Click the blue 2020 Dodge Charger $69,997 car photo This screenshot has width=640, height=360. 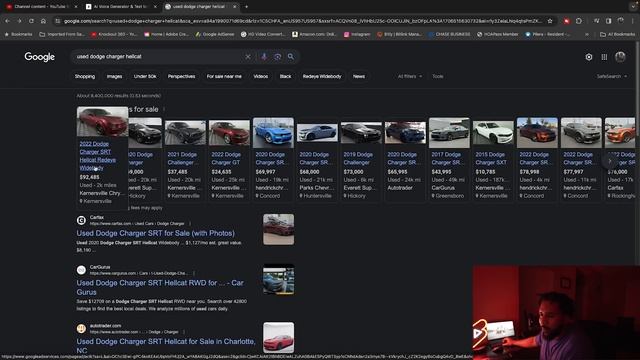coord(273,133)
